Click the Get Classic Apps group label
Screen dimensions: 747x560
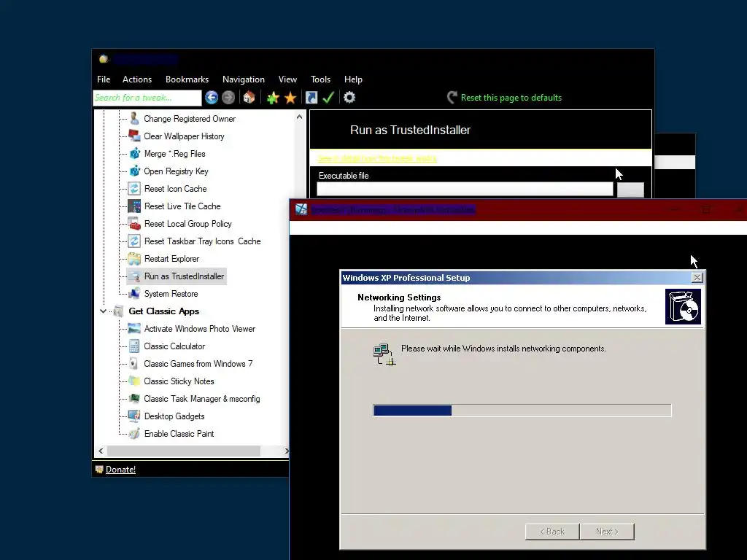[164, 311]
